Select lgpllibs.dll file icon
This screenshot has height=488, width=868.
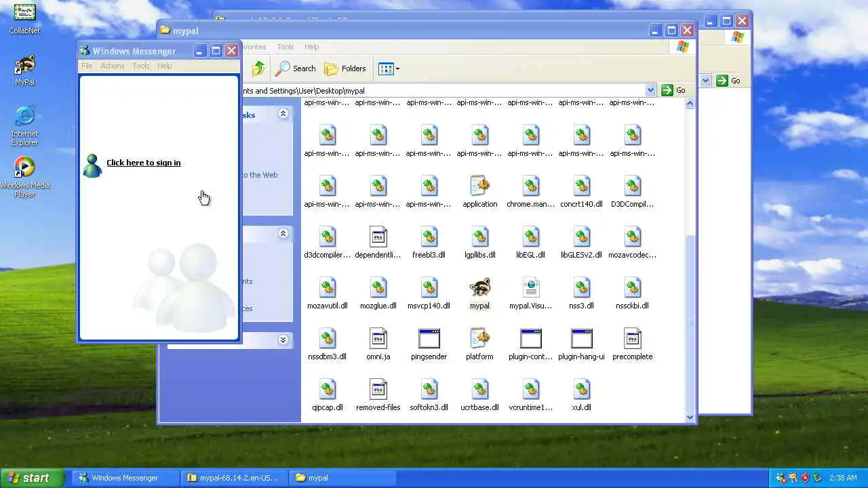(x=479, y=237)
